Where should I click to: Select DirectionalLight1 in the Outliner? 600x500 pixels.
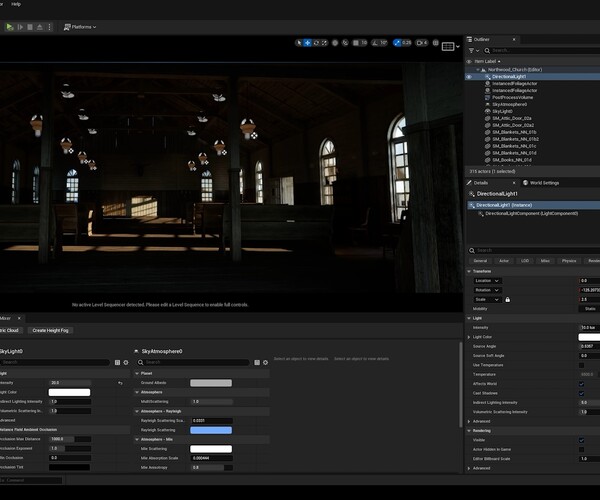coord(509,77)
